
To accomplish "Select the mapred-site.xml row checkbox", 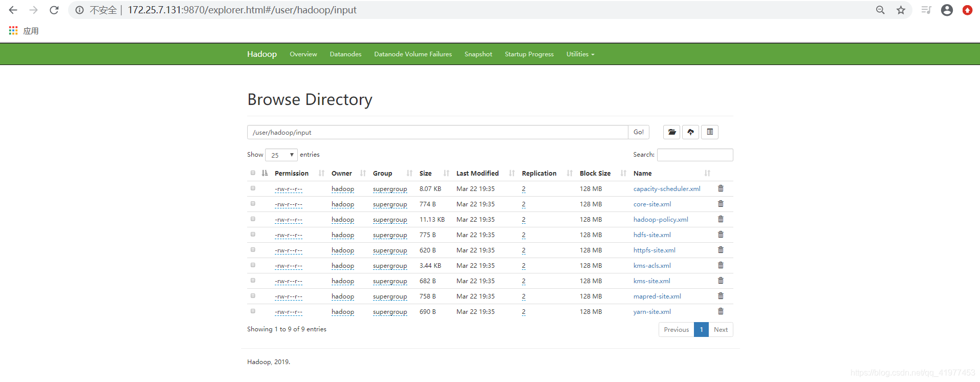I will 253,296.
